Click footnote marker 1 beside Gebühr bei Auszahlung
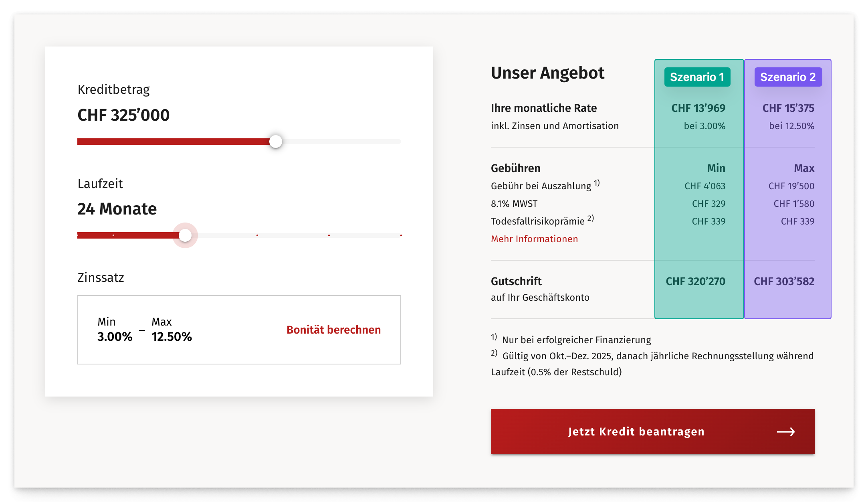This screenshot has height=502, width=868. coord(597,183)
